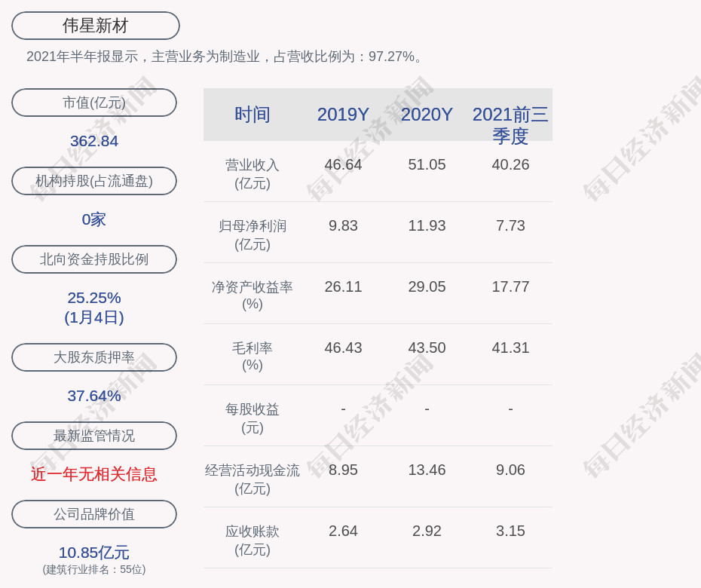Select the 2021年半年报显示 summary sentence
Viewport: 701px width, 588px height.
(x=225, y=57)
